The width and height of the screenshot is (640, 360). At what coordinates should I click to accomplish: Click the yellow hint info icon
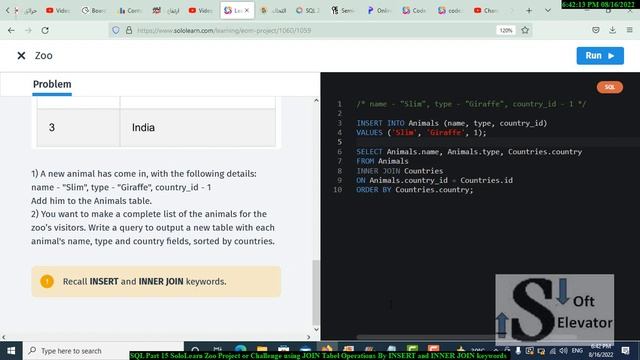[47, 281]
